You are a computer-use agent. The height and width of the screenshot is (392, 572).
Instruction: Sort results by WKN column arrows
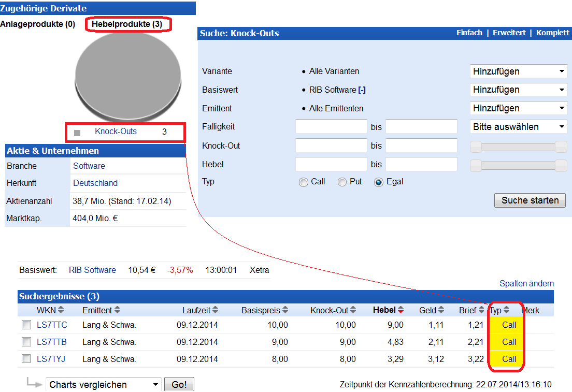(61, 310)
